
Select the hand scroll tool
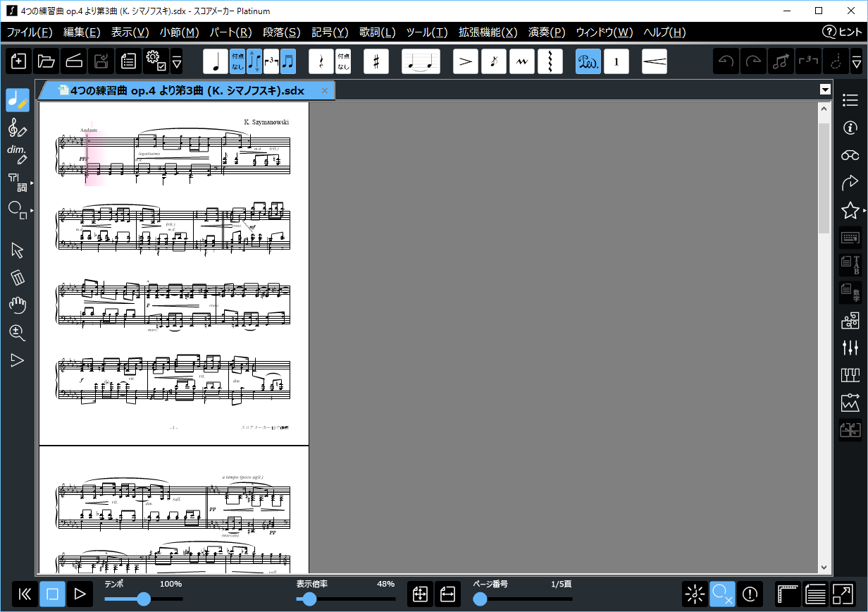pos(18,305)
